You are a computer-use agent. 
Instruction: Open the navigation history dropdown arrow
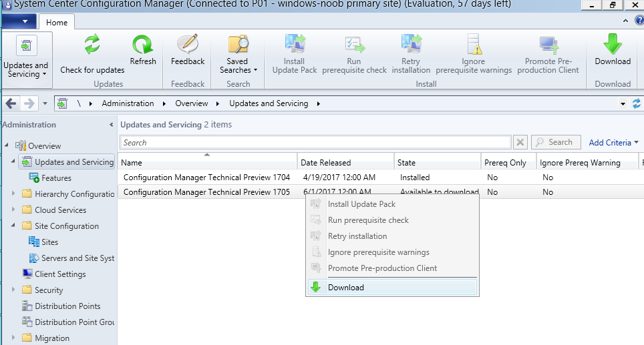(45, 104)
